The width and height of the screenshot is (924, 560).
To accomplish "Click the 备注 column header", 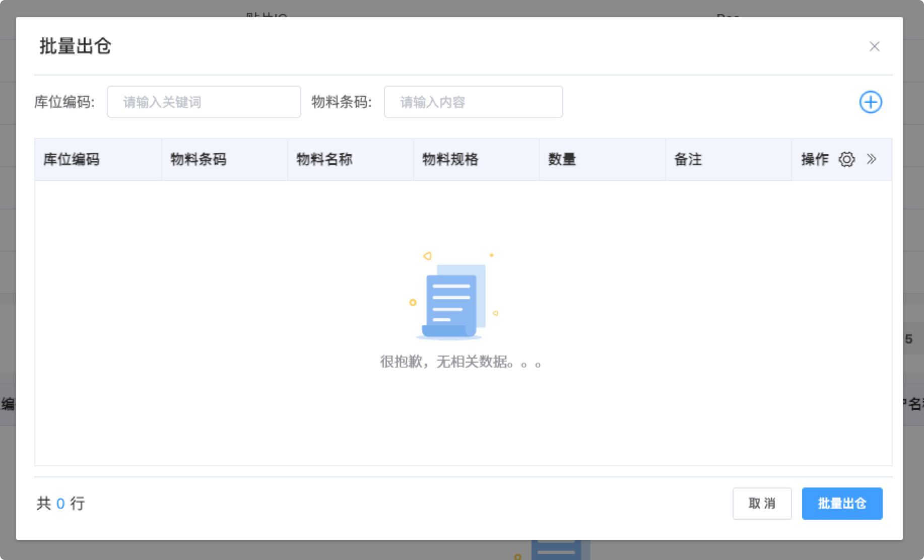I will point(688,160).
